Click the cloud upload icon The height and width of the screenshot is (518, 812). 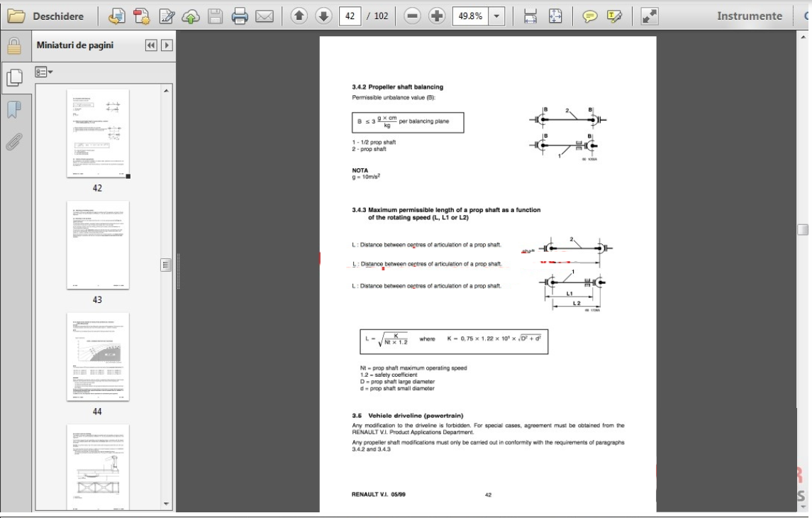[191, 16]
